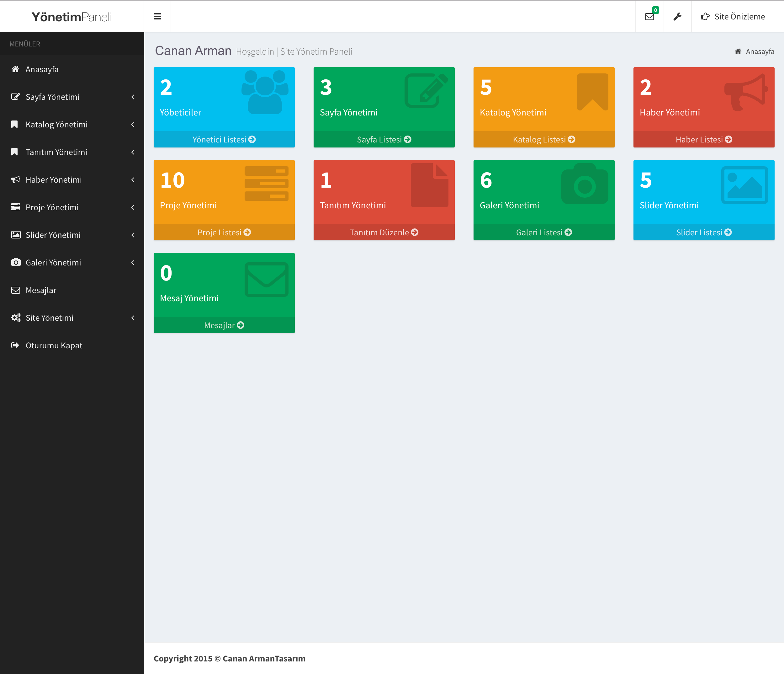This screenshot has width=784, height=674.
Task: Open Katalog Yönetimi sidebar menu
Action: tap(72, 125)
